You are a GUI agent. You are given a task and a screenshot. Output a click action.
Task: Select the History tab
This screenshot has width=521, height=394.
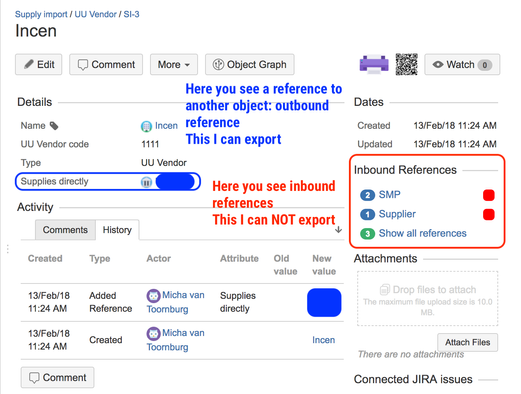coord(117,230)
